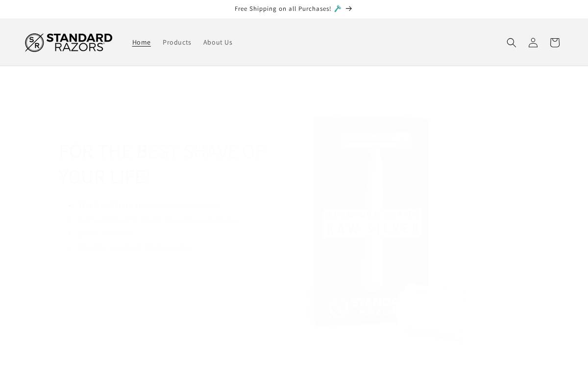The image size is (588, 392).
Task: Open the shopping cart icon
Action: [554, 43]
